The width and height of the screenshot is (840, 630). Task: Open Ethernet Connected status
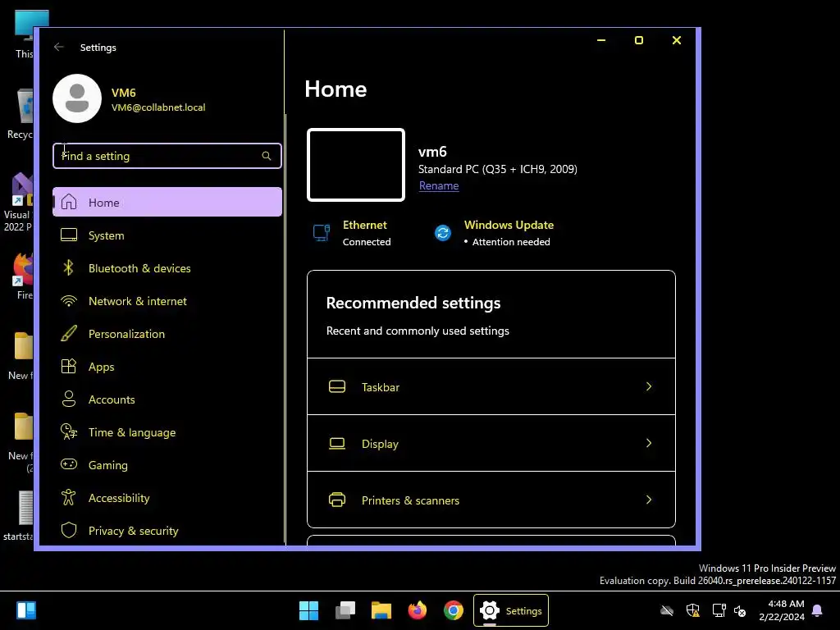(352, 233)
